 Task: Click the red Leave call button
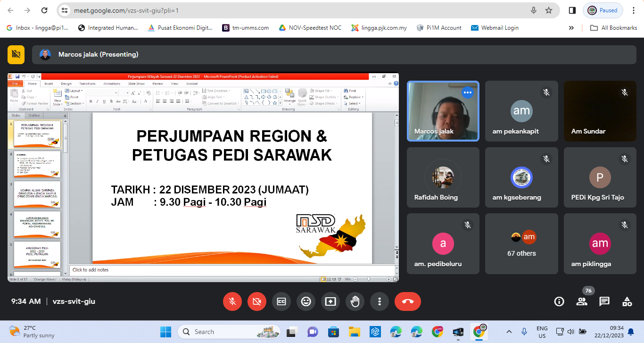point(408,301)
